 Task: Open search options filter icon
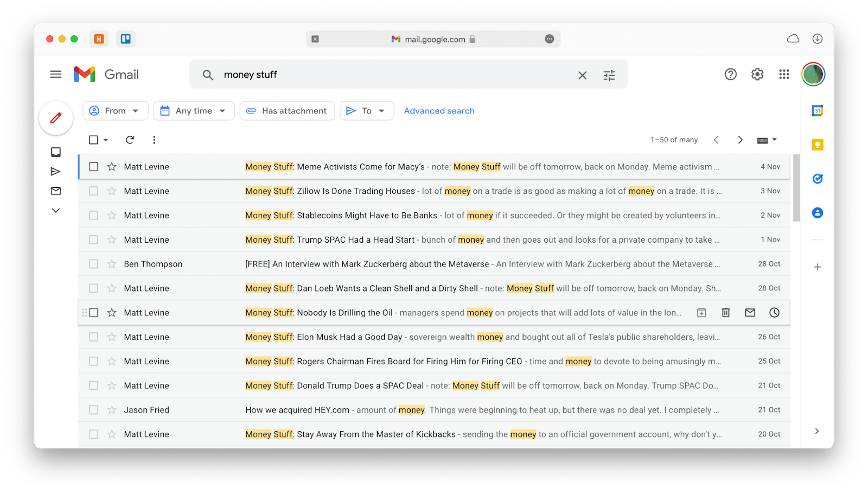pos(609,75)
